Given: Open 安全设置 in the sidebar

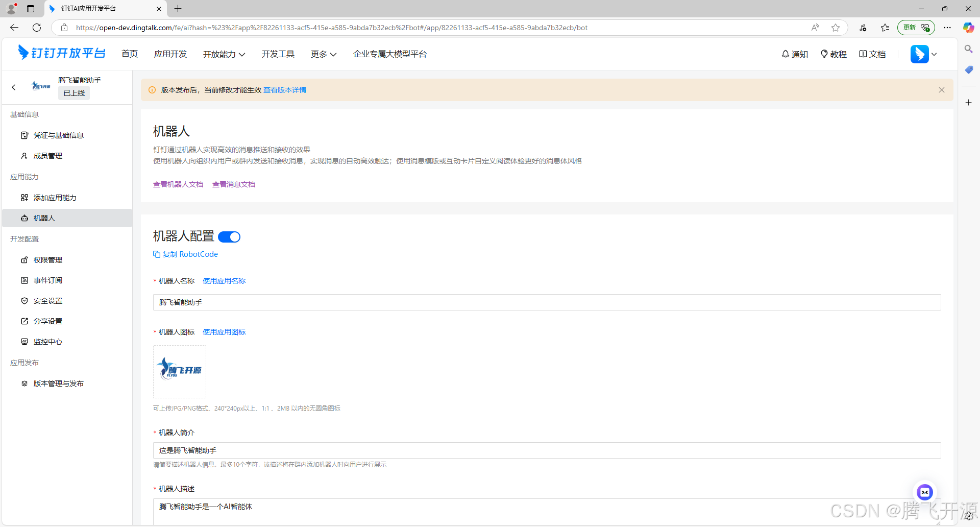Looking at the screenshot, I should pos(67,301).
